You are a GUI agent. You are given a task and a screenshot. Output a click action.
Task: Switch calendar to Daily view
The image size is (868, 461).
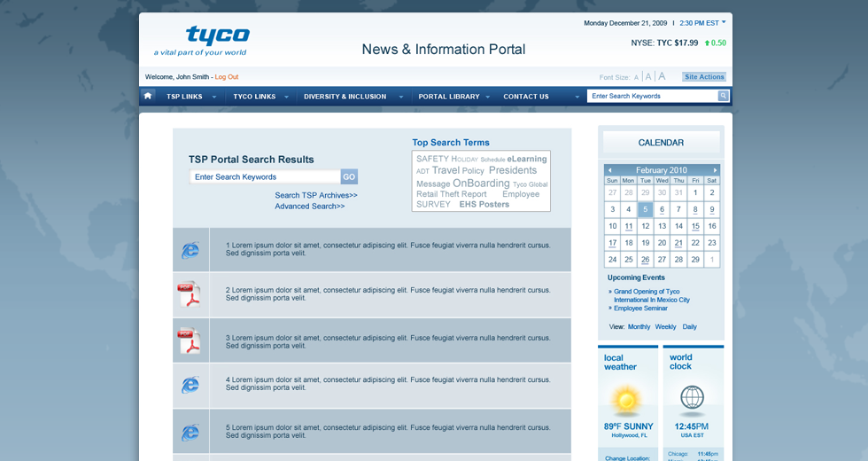click(x=689, y=327)
